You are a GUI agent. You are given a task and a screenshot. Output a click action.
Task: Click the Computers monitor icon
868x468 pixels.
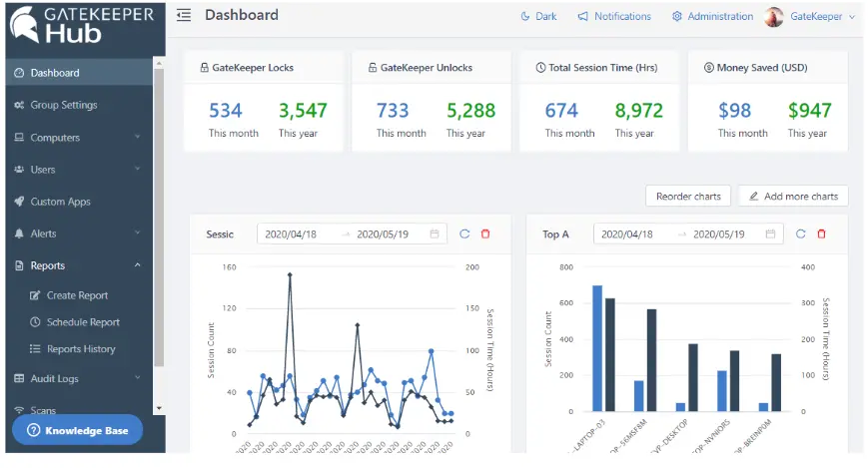click(x=19, y=137)
